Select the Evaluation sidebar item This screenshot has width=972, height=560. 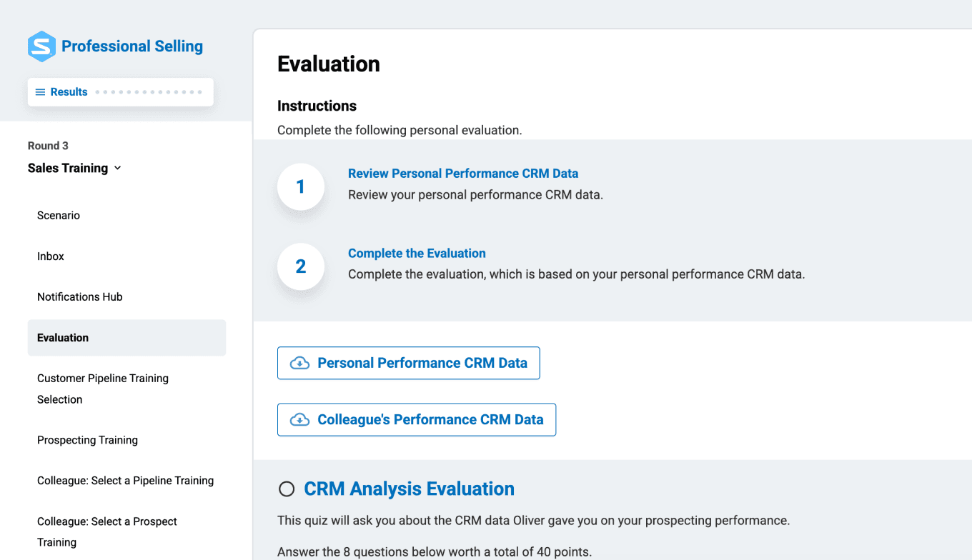(x=63, y=338)
